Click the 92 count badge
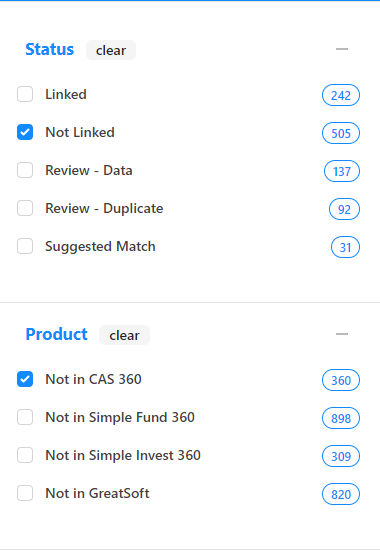This screenshot has height=551, width=380. 344,209
